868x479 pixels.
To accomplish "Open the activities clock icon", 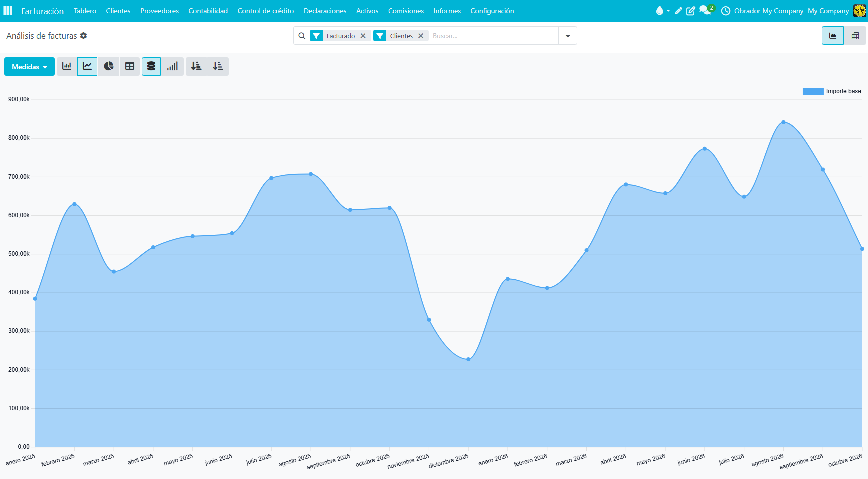I will (x=726, y=11).
